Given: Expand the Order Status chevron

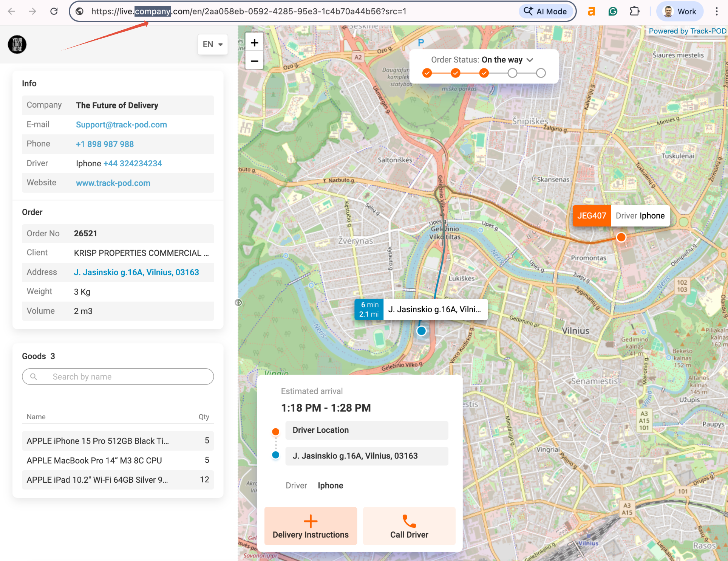Looking at the screenshot, I should (530, 60).
